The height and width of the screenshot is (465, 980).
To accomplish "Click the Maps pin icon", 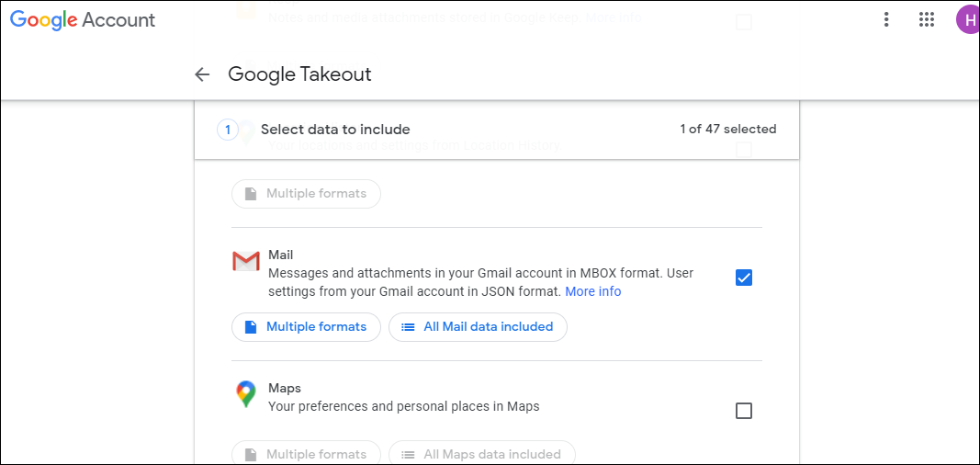I will (x=245, y=394).
